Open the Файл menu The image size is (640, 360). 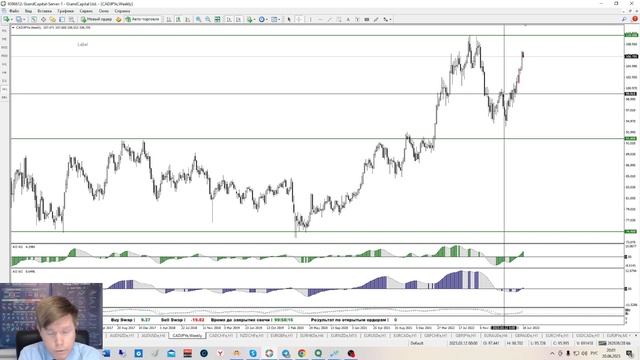[x=14, y=11]
